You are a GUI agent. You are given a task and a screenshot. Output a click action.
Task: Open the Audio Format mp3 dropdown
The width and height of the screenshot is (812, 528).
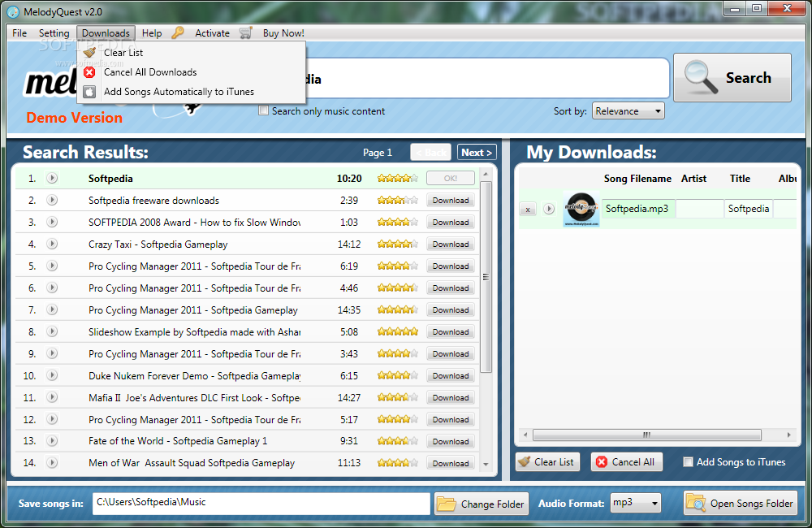(x=636, y=503)
